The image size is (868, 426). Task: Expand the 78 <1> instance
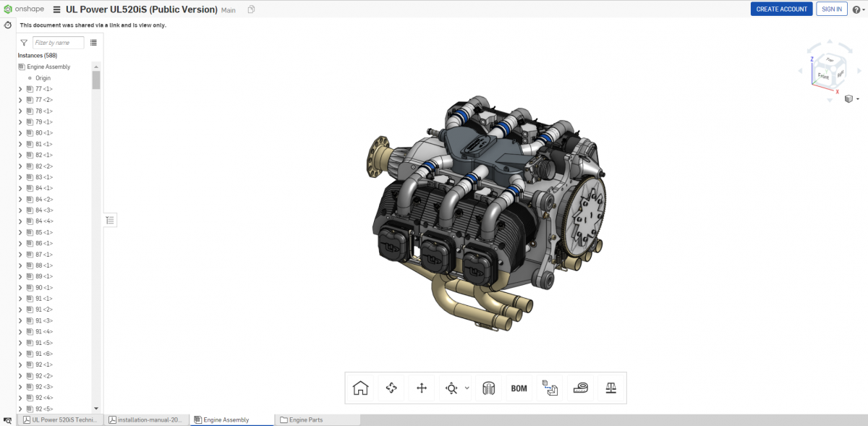[20, 111]
